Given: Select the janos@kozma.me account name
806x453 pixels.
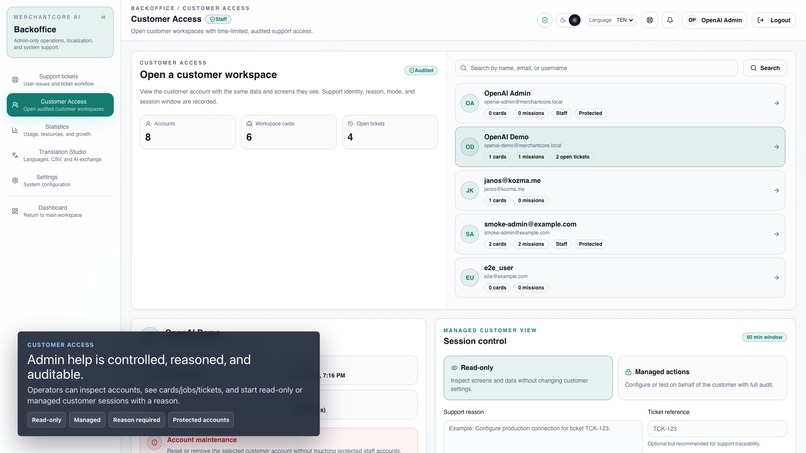Looking at the screenshot, I should (x=512, y=180).
